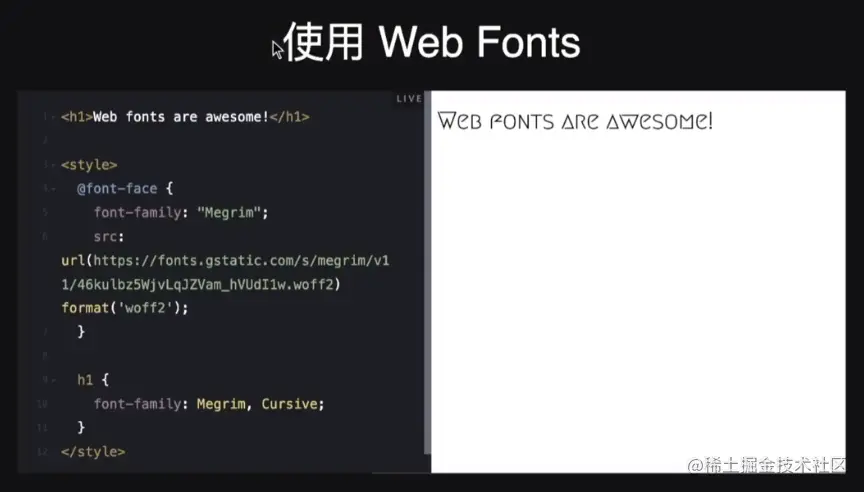Collapse the fold arrow beside the h1 rule

click(53, 380)
